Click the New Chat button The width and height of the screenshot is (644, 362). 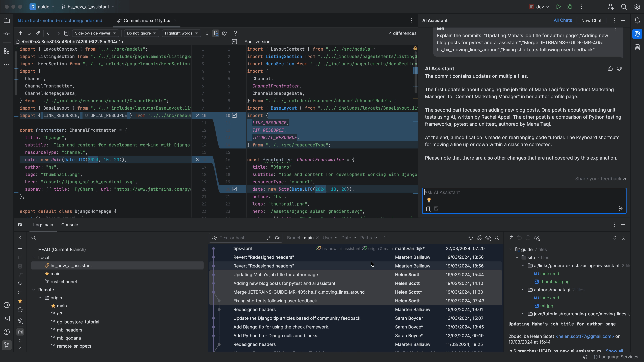tap(591, 20)
